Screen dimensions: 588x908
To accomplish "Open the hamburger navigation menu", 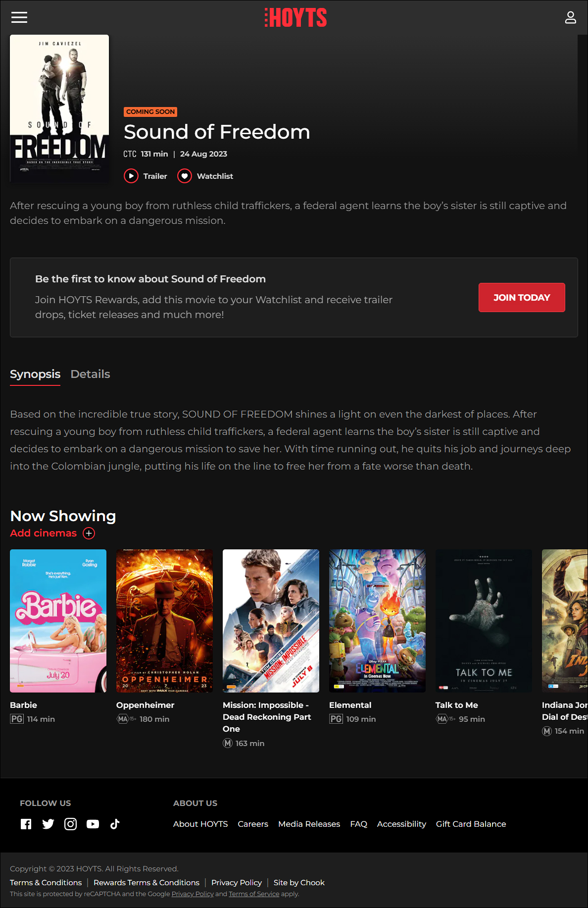I will tap(19, 17).
